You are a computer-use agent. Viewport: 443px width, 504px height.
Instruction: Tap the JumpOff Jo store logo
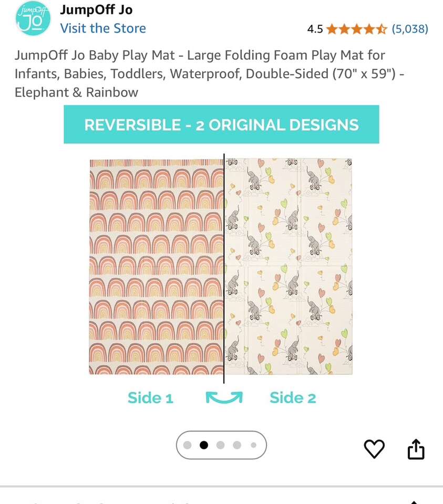click(33, 19)
